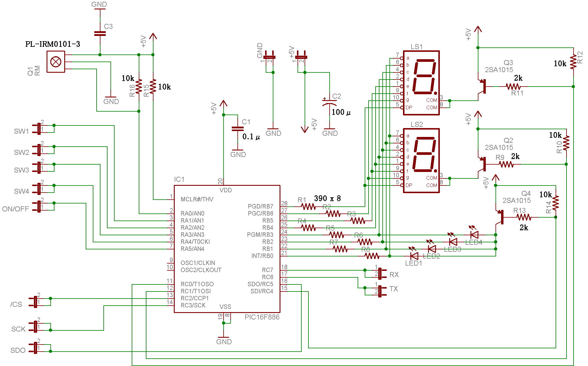Screen dimensions: 588x366
Task: Click the LS2 seven-segment display
Action: [421, 161]
